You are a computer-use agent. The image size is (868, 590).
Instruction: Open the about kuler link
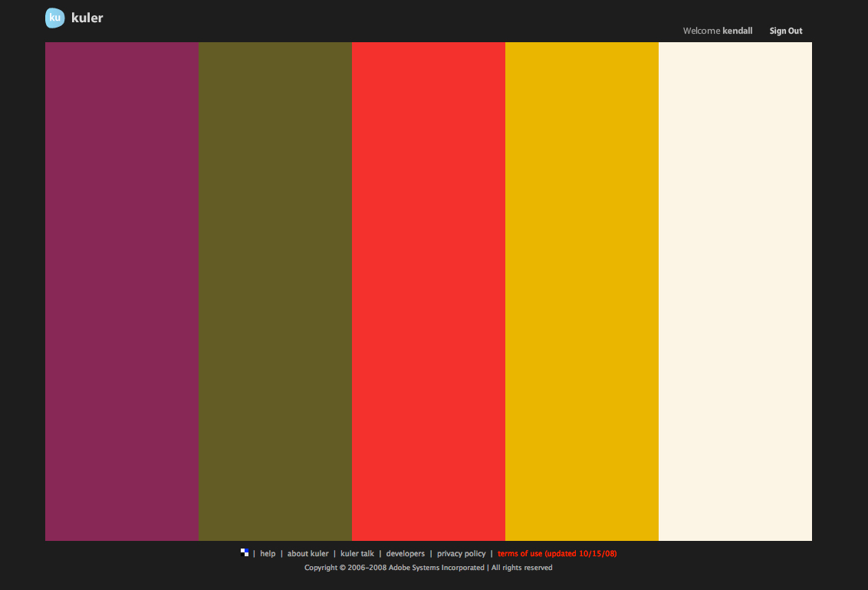[307, 553]
